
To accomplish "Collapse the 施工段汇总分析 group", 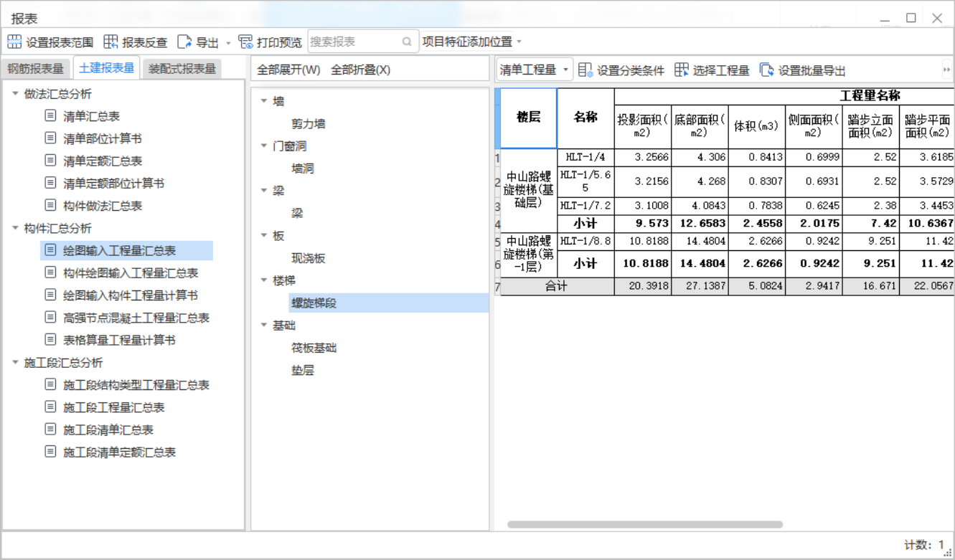I will [16, 362].
